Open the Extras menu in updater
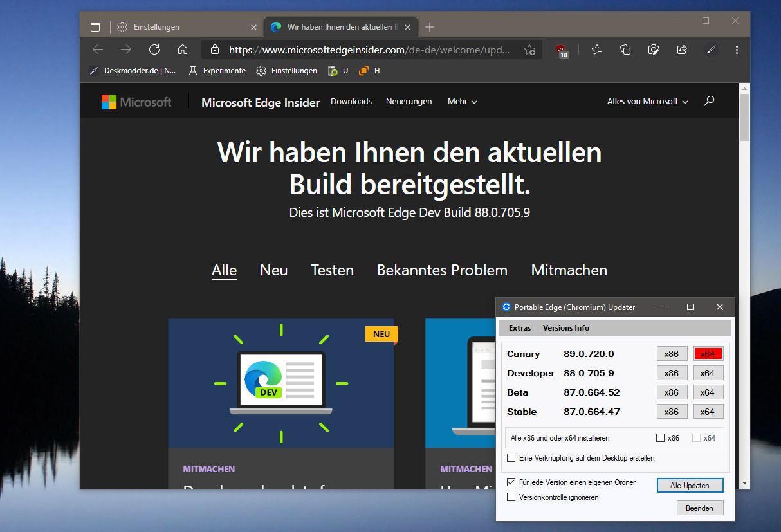The image size is (781, 532). tap(520, 328)
